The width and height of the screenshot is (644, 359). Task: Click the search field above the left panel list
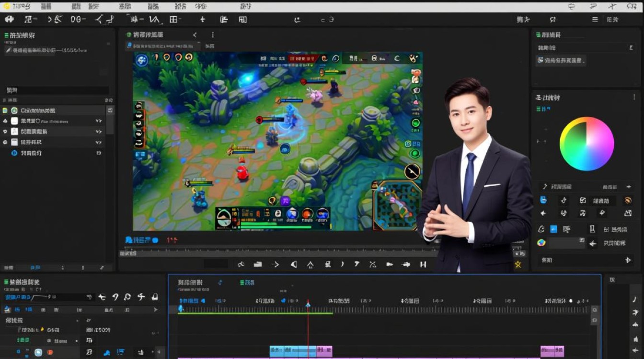57,90
